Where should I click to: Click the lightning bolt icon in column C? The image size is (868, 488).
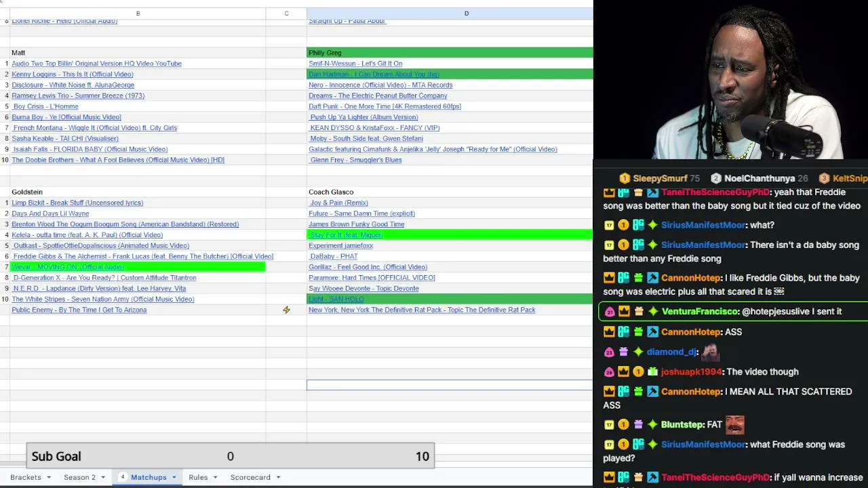pyautogui.click(x=286, y=310)
